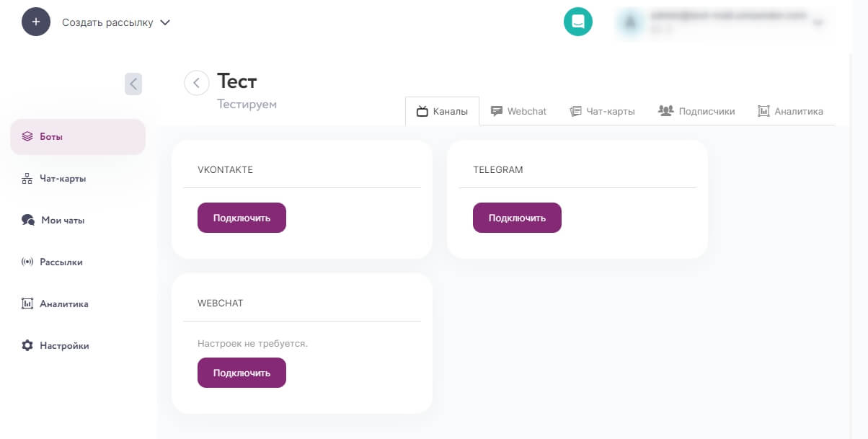The width and height of the screenshot is (868, 439).
Task: Open Боты in the sidebar
Action: pyautogui.click(x=78, y=136)
